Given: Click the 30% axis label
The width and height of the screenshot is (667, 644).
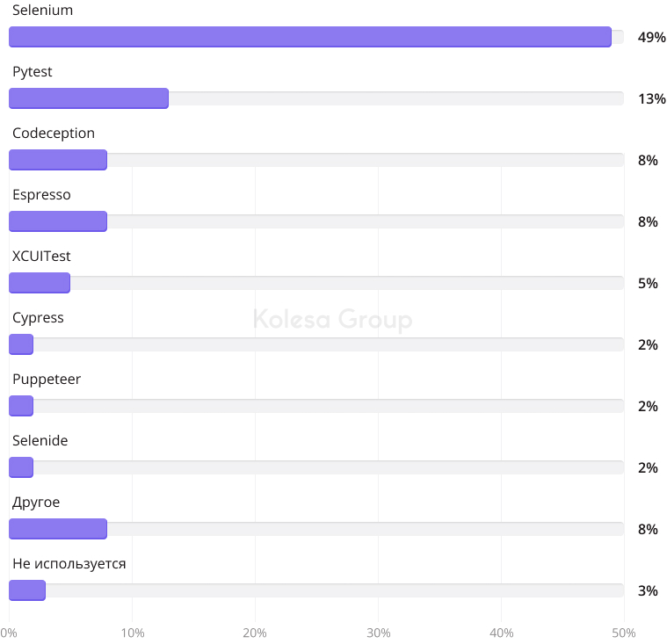Looking at the screenshot, I should tap(378, 633).
